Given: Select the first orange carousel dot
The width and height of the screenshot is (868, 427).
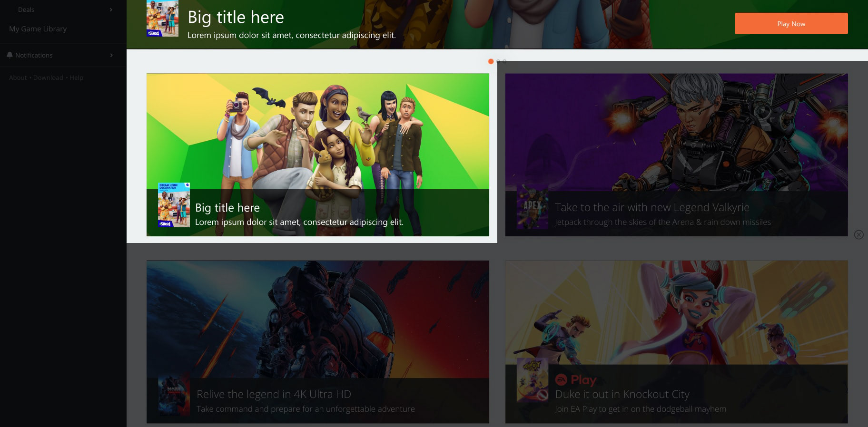Looking at the screenshot, I should [491, 61].
